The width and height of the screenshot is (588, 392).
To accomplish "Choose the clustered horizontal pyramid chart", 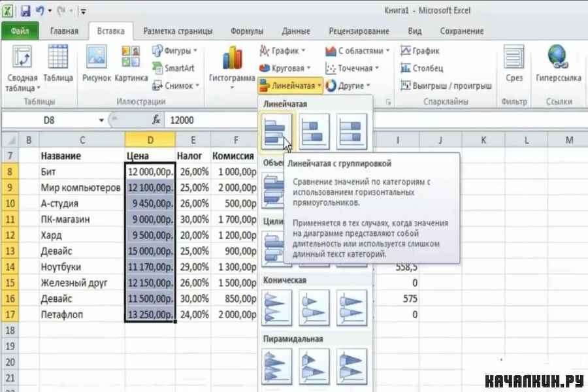I will click(276, 366).
